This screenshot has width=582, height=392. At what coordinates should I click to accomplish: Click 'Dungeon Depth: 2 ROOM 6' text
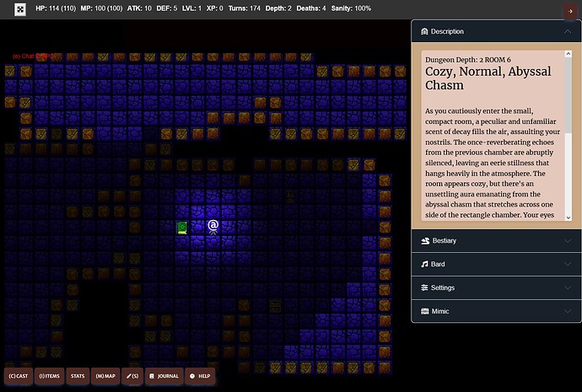467,60
